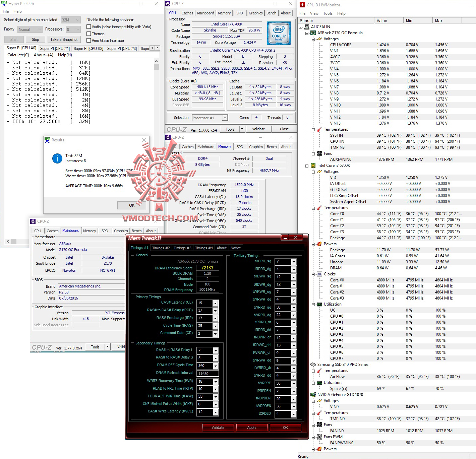Click the Fans icon above AUXFANIN0
The image size is (476, 459).
pos(319,153)
